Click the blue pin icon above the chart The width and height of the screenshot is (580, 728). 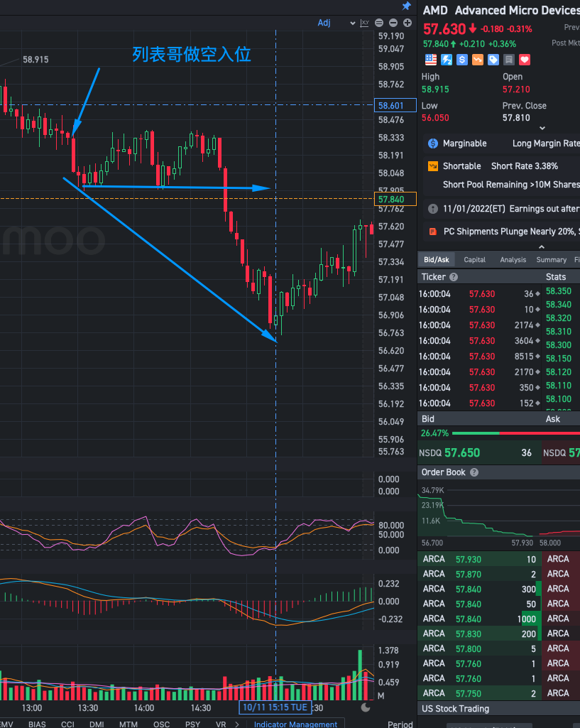[407, 6]
